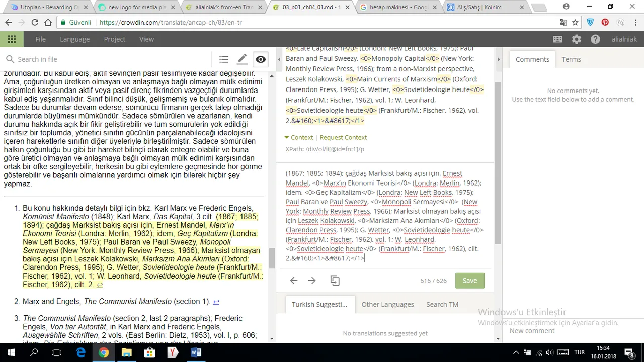
Task: Open the Pinterest extension
Action: [605, 22]
